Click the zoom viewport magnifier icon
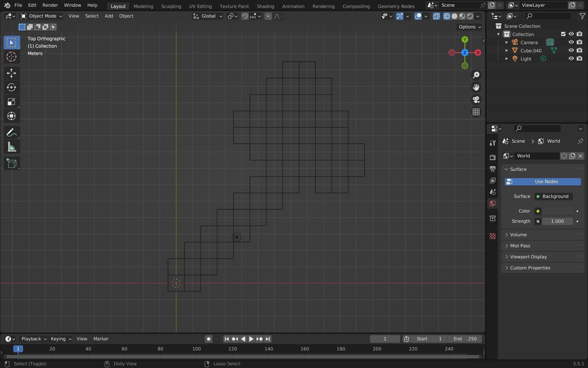This screenshot has width=588, height=368. (x=476, y=75)
